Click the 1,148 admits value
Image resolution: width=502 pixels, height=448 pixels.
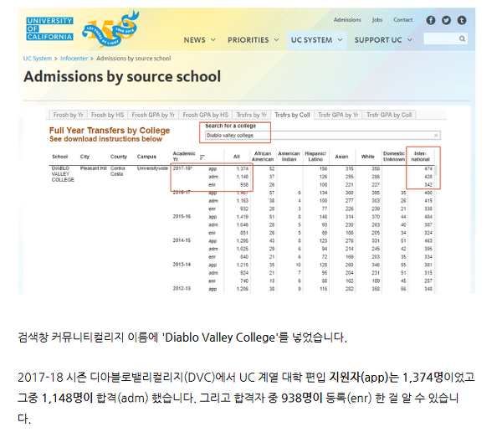tap(243, 177)
